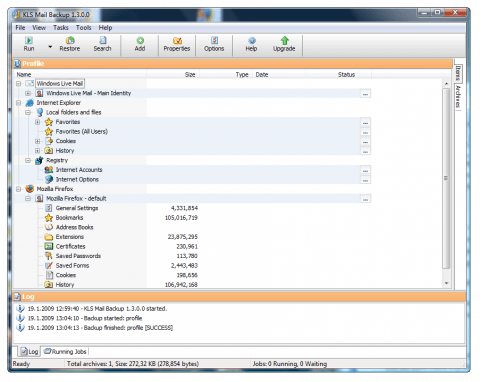The width and height of the screenshot is (480, 382).
Task: Click the Mozilla Firefox logo icon
Action: click(30, 189)
